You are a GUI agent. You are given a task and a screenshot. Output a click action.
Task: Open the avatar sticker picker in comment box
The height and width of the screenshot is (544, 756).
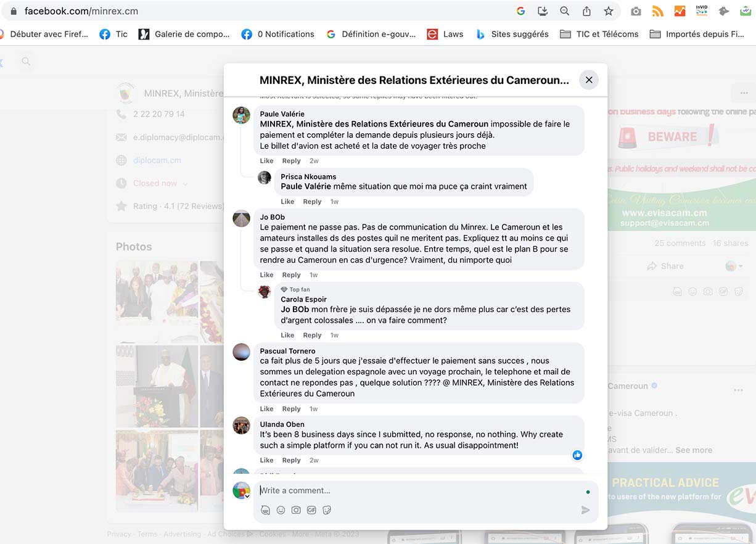[265, 510]
